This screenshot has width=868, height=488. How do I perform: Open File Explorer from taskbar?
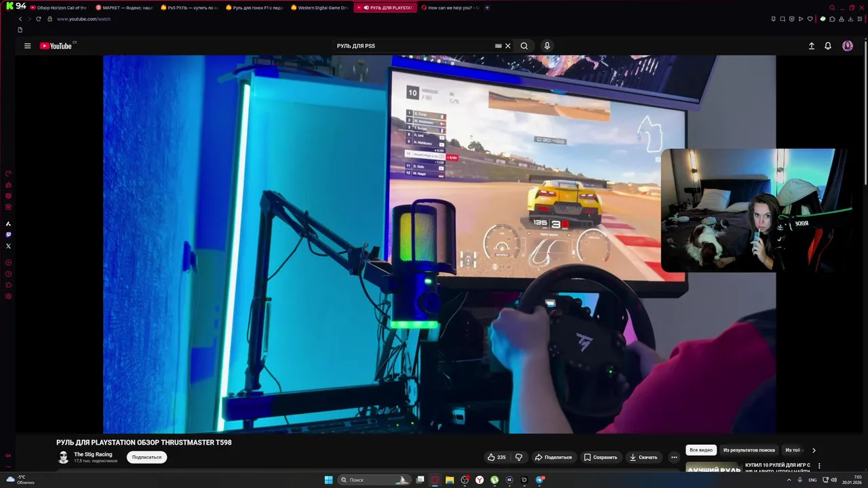(450, 480)
